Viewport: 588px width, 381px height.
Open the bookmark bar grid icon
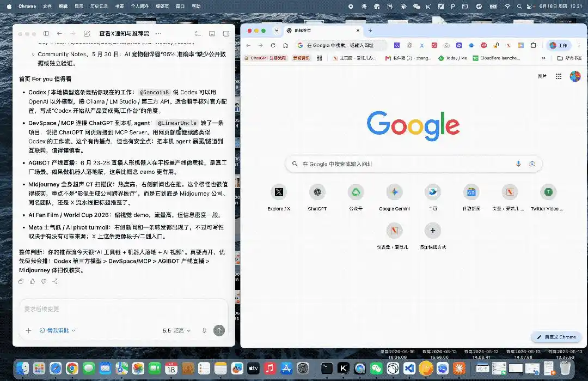320,58
